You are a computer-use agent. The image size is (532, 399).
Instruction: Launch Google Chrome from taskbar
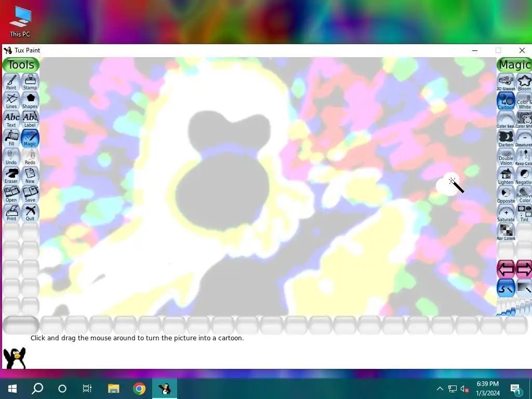[x=139, y=389]
